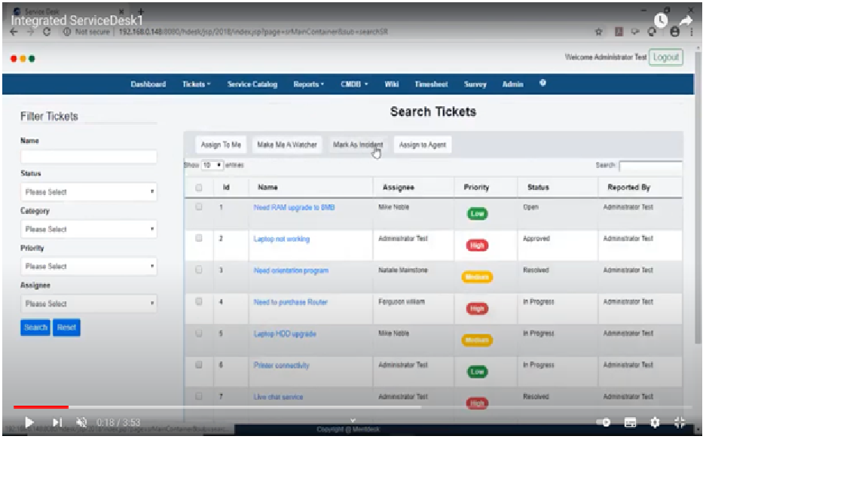This screenshot has height=488, width=868.
Task: Select the address bar URL
Action: click(253, 32)
